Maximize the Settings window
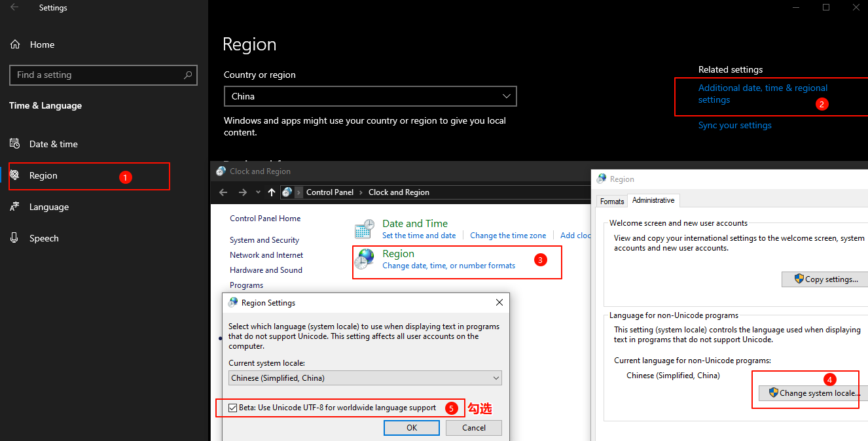 pyautogui.click(x=826, y=7)
